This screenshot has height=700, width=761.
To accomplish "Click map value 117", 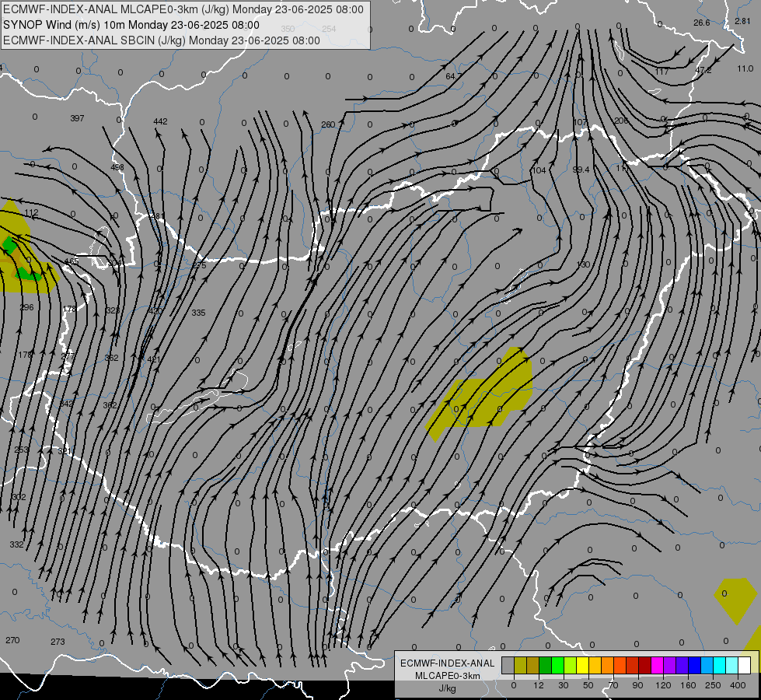I will pos(662,72).
